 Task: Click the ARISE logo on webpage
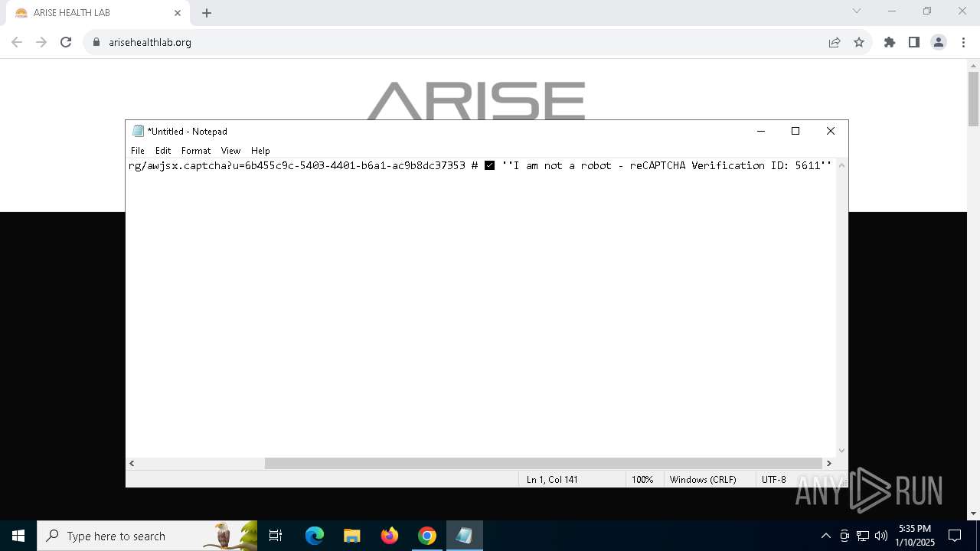point(476,100)
